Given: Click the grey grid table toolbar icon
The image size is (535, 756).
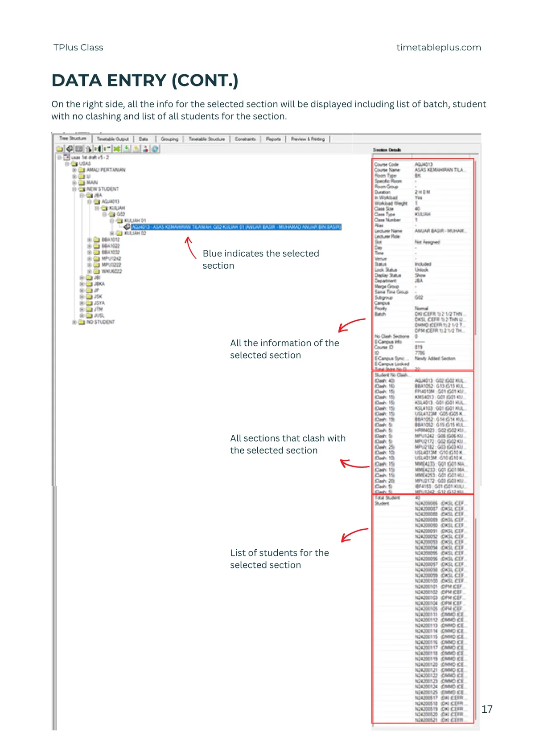Looking at the screenshot, I should click(79, 149).
